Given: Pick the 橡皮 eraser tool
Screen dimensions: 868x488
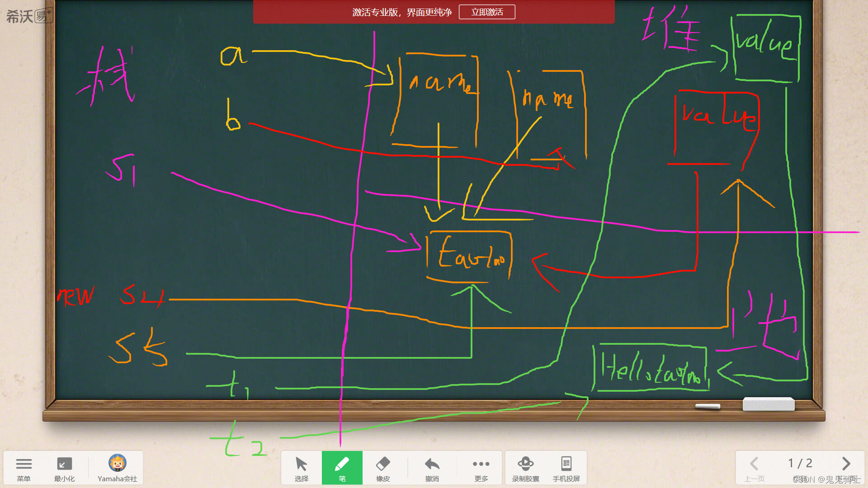Looking at the screenshot, I should point(383,468).
